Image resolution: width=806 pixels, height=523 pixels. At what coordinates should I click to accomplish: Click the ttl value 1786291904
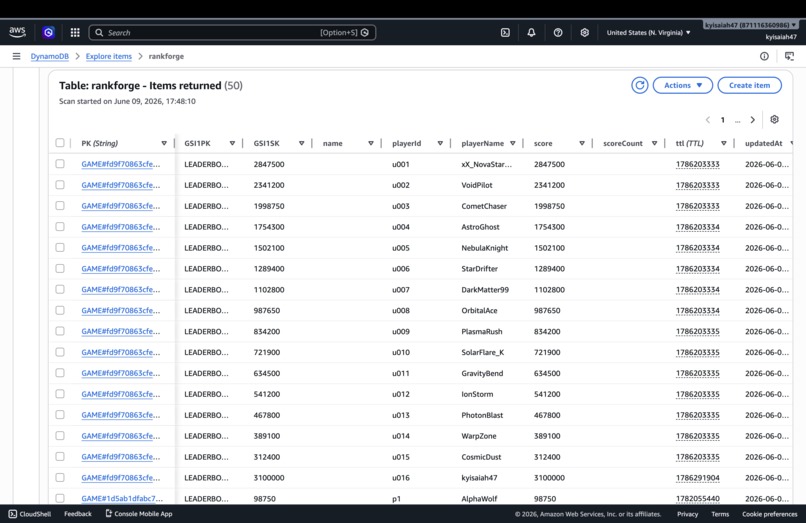pos(698,478)
